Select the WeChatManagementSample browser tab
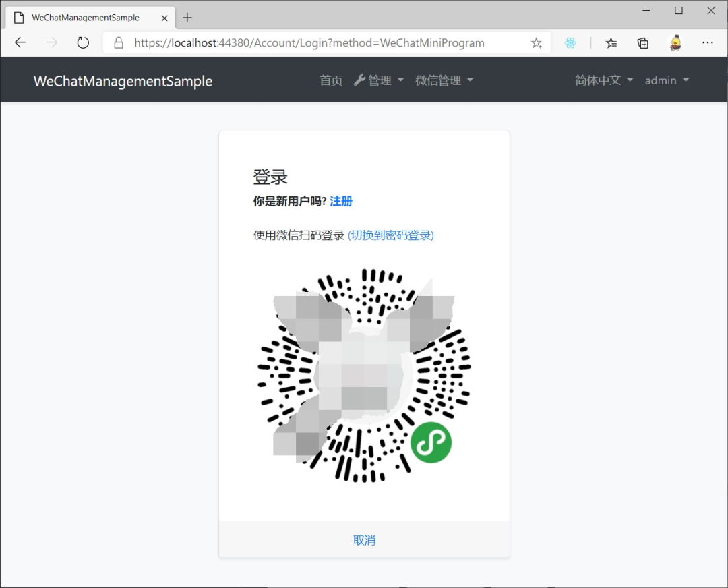Image resolution: width=728 pixels, height=588 pixels. pyautogui.click(x=90, y=18)
